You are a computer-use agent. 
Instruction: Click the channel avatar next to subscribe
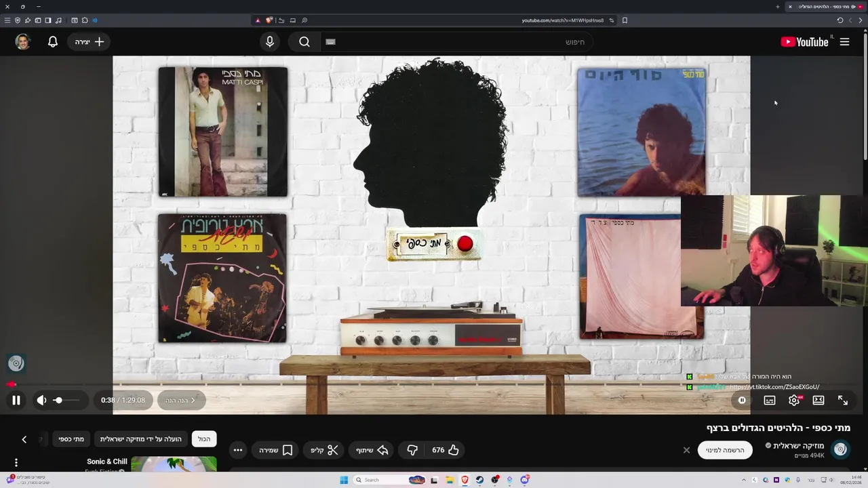[x=841, y=450]
